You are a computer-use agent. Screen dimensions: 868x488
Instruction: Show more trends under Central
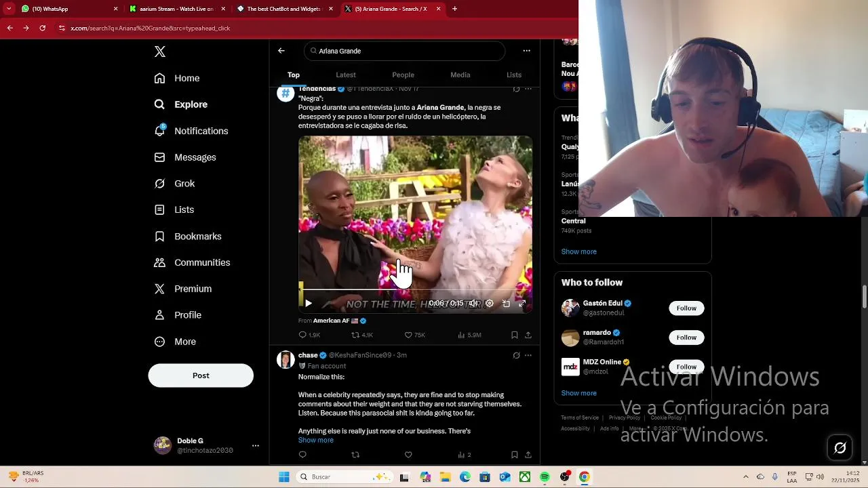[x=578, y=251]
